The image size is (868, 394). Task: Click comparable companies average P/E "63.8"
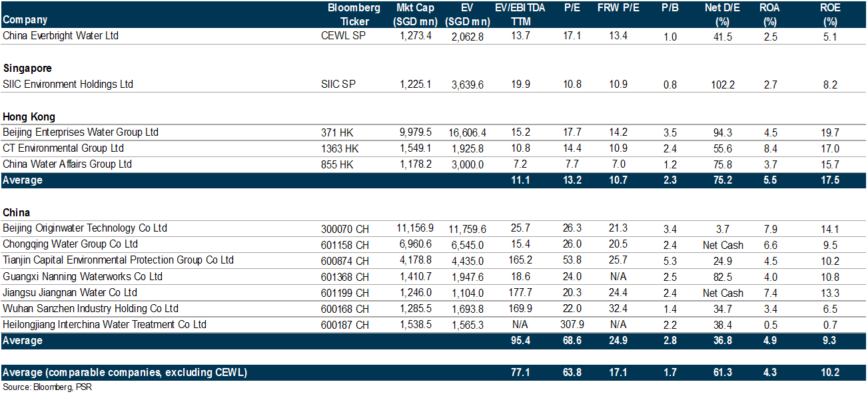[573, 372]
